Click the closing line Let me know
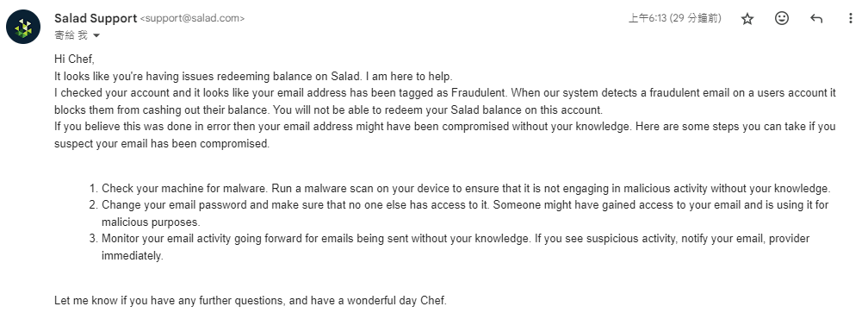Screen dimensions: 868x319 click(x=251, y=301)
